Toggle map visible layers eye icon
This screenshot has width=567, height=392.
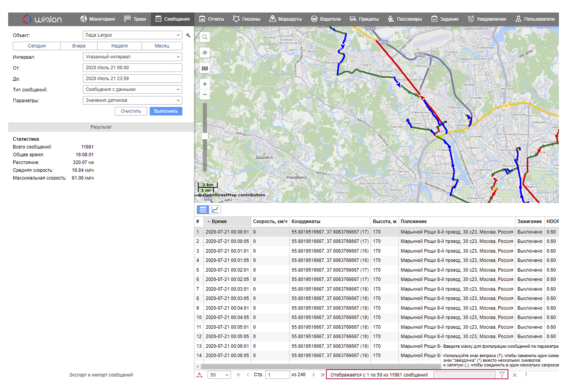pos(205,53)
